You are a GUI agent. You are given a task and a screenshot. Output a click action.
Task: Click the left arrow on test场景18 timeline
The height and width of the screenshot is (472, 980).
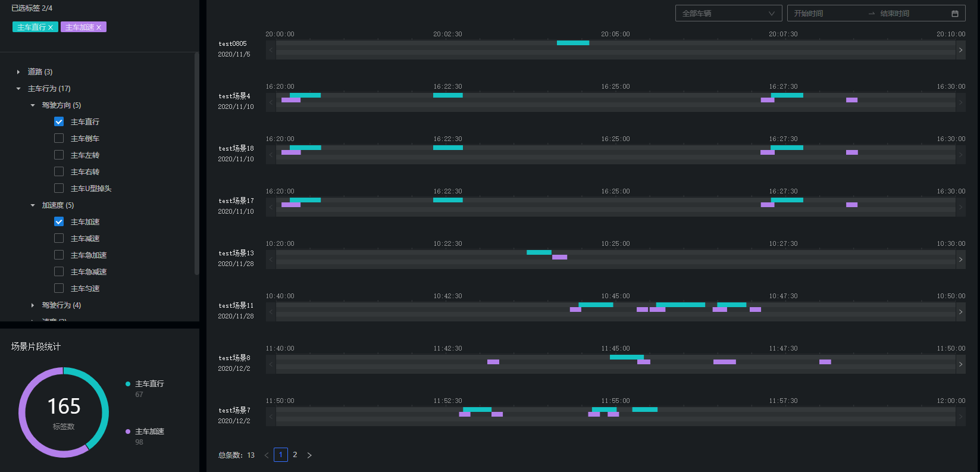(x=271, y=155)
